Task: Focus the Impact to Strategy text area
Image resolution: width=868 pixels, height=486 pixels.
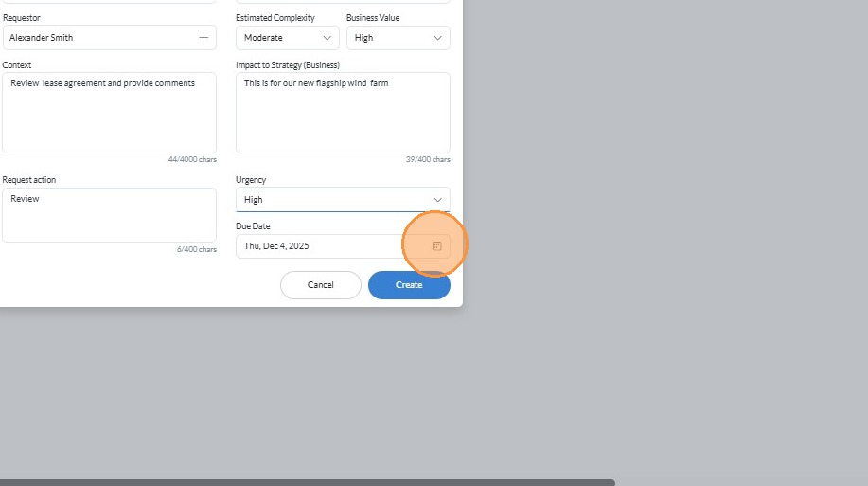Action: [343, 112]
